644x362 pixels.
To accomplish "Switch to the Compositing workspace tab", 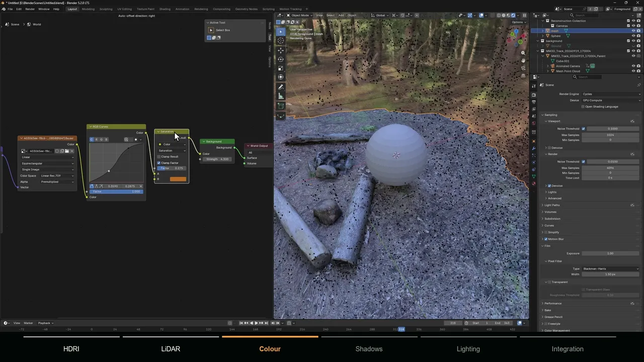I will [x=221, y=9].
